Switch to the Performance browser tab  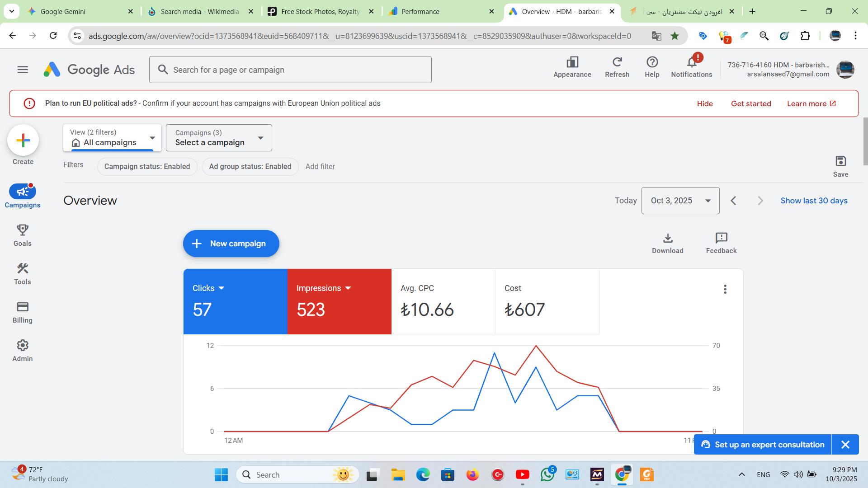point(420,11)
